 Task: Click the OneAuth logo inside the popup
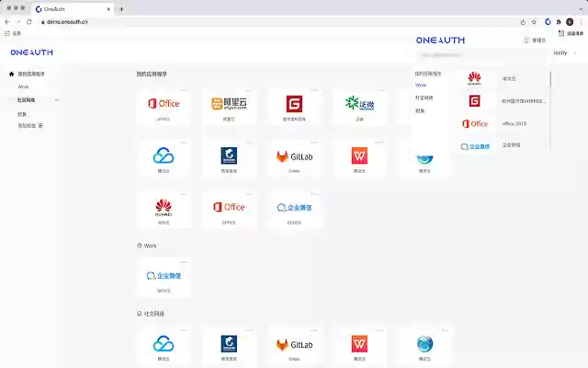click(440, 40)
